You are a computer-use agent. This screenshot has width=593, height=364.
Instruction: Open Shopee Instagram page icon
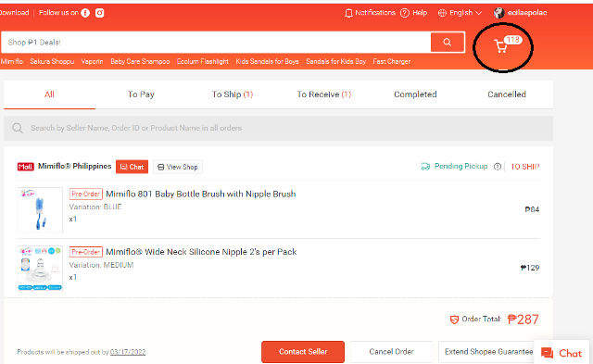[x=99, y=13]
